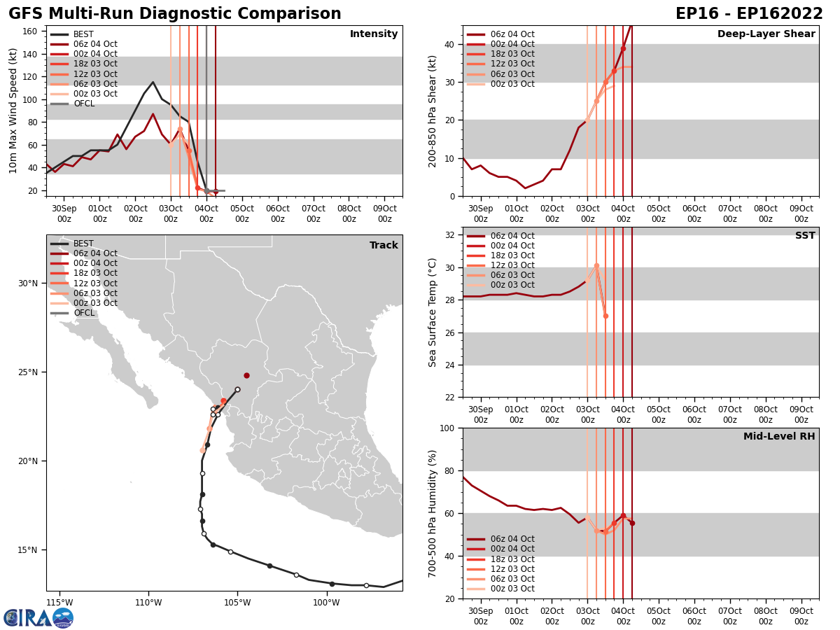Click the 00z 03 Oct entry in SST legend
Image resolution: width=840 pixels, height=630 pixels.
coord(500,285)
